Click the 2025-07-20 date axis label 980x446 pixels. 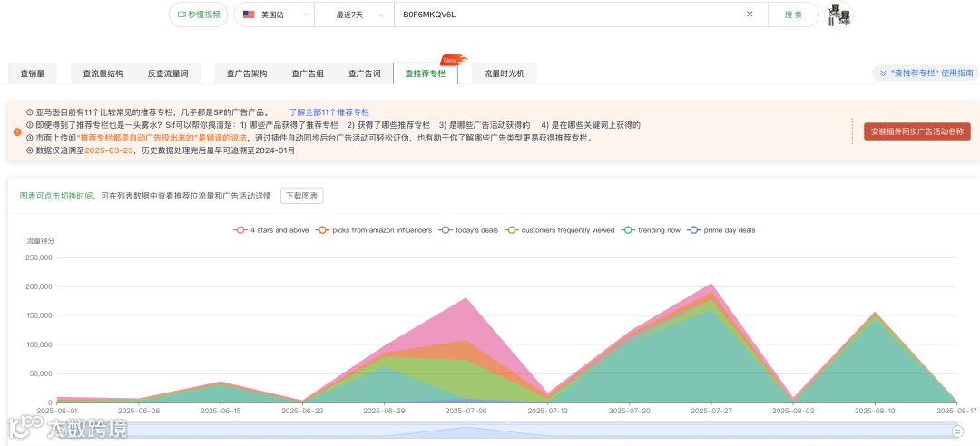(630, 411)
